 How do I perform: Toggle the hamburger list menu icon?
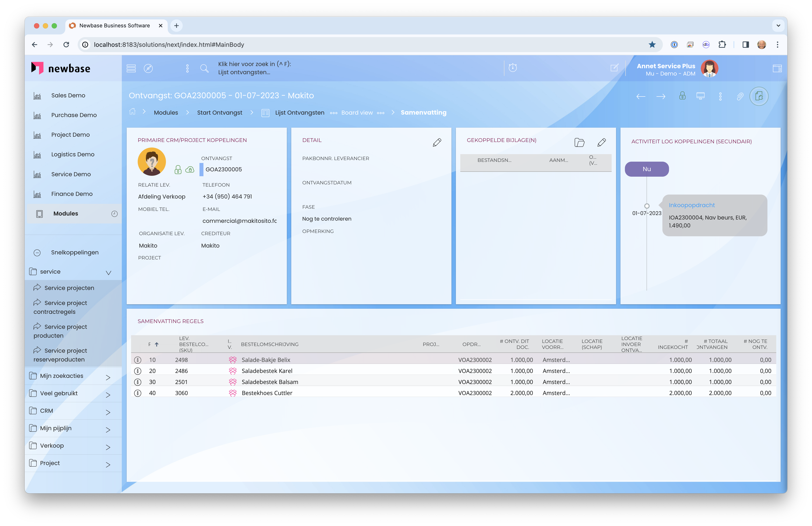pos(131,68)
